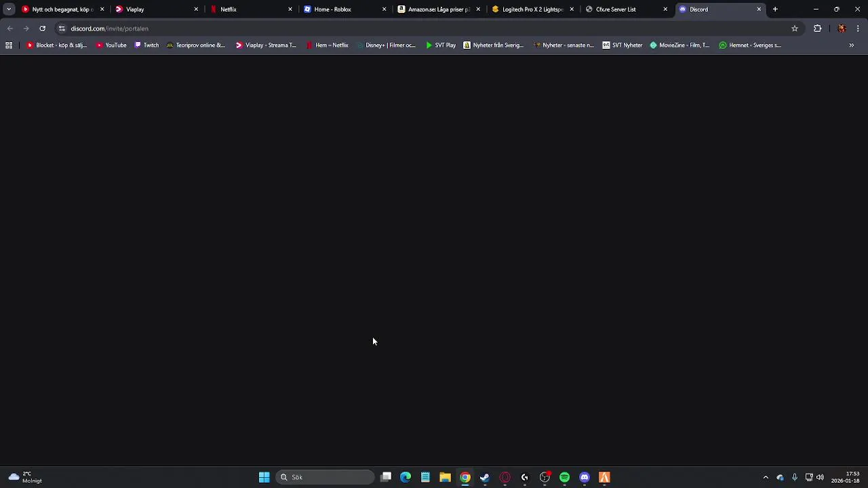Open the weather widget showing Molnigt
Viewport: 868px width, 488px height.
click(25, 477)
